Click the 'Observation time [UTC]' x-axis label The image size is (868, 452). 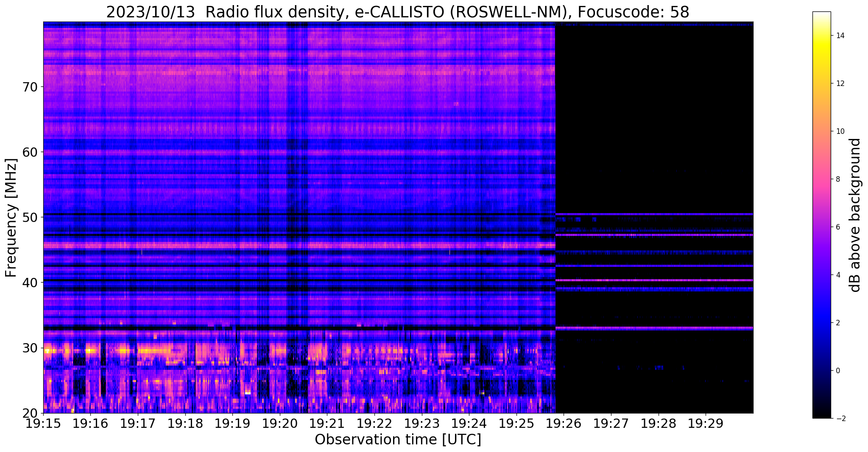click(x=398, y=439)
